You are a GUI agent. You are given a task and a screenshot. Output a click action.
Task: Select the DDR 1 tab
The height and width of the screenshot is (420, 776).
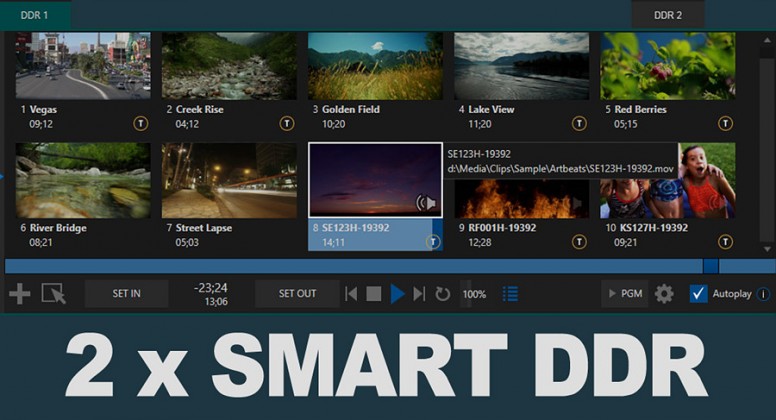pos(35,15)
